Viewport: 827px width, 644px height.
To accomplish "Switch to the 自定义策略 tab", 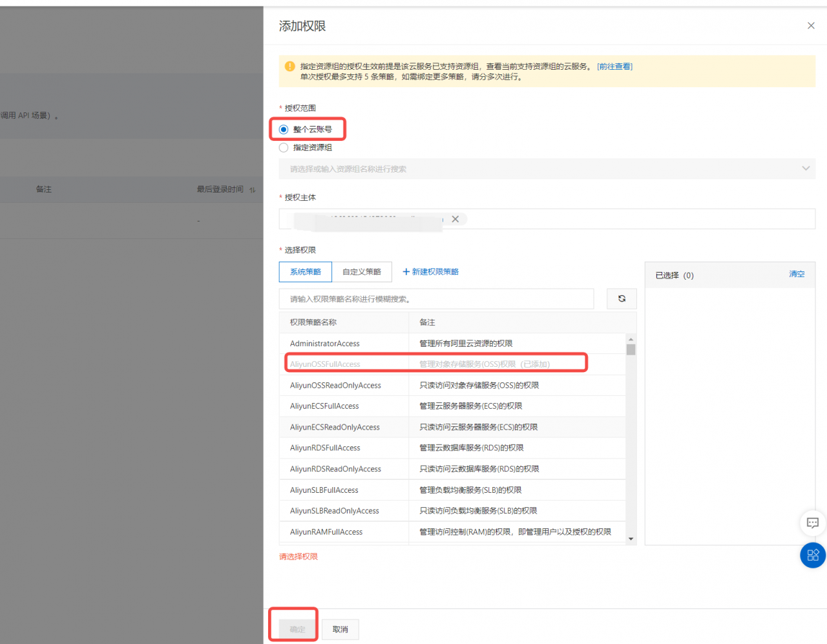I will [x=362, y=272].
